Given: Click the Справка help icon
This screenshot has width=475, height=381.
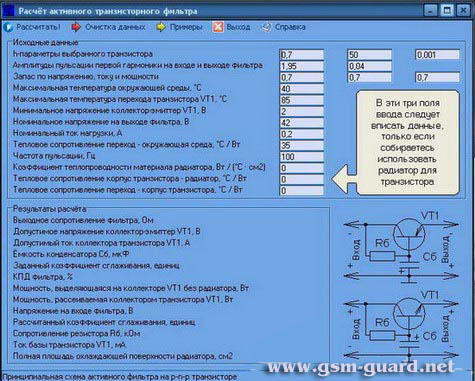Looking at the screenshot, I should 266,27.
